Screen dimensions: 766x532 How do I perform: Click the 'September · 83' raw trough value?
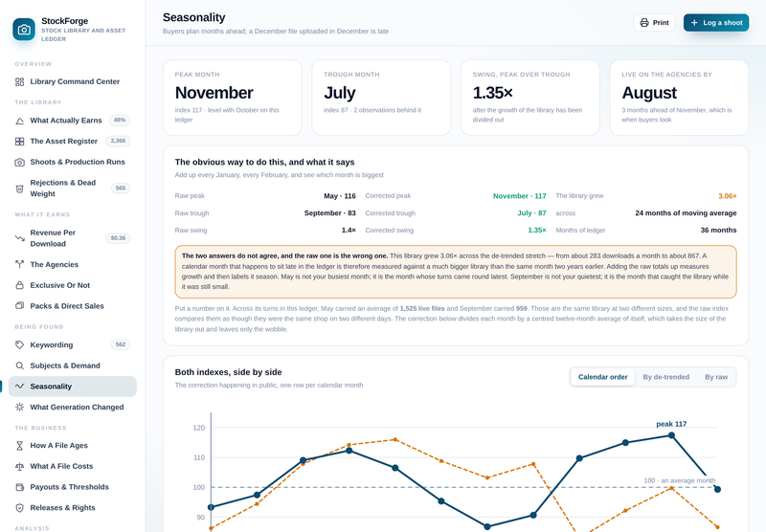click(x=329, y=212)
